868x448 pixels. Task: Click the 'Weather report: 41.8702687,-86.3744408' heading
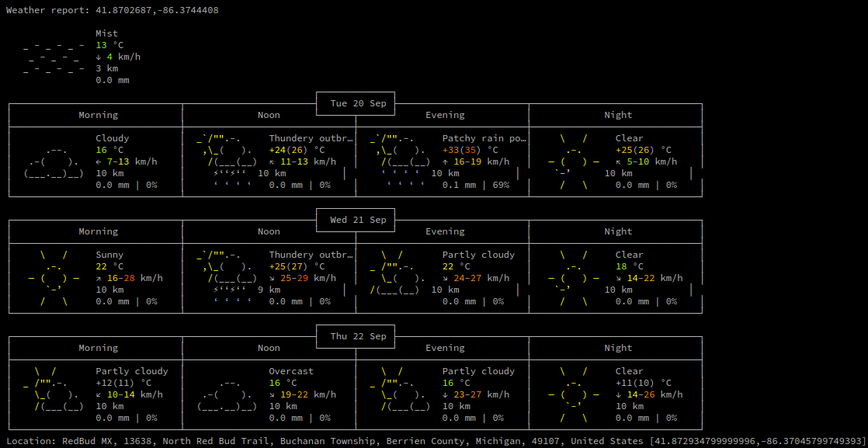pyautogui.click(x=113, y=10)
